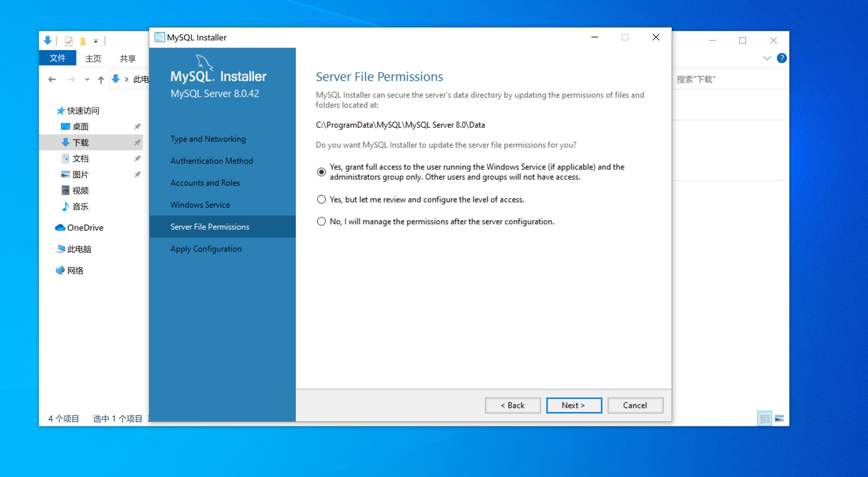This screenshot has height=477, width=868.
Task: Select review and configure access option
Action: pyautogui.click(x=321, y=200)
